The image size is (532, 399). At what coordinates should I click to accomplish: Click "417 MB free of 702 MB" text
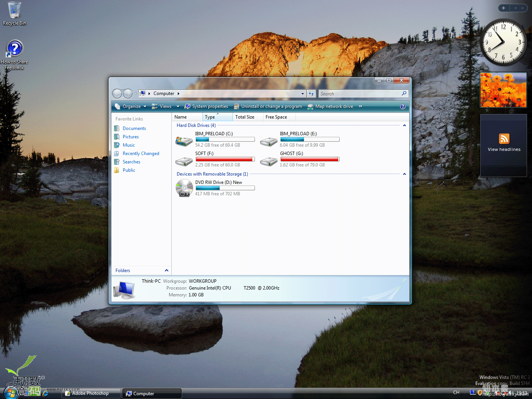click(x=218, y=194)
